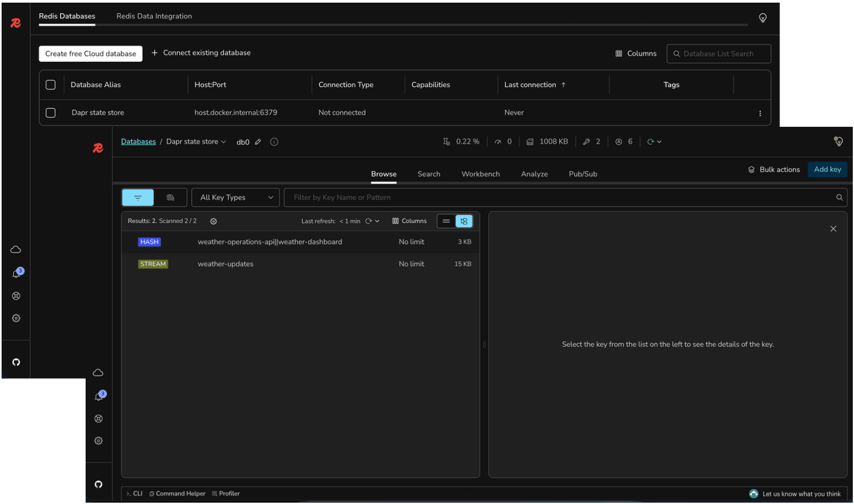Screen dimensions: 854x504
Task: Open the settings gear in the database list window sidebar
Action: (16, 318)
